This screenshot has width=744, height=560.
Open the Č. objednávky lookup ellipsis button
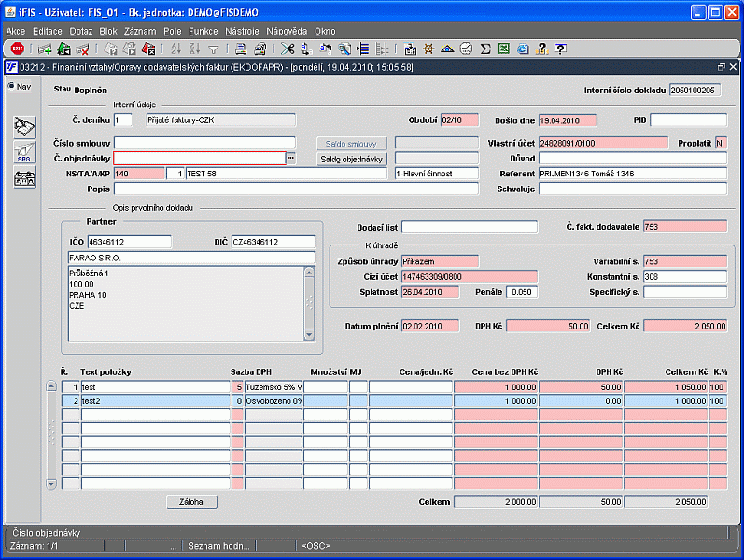pos(290,159)
